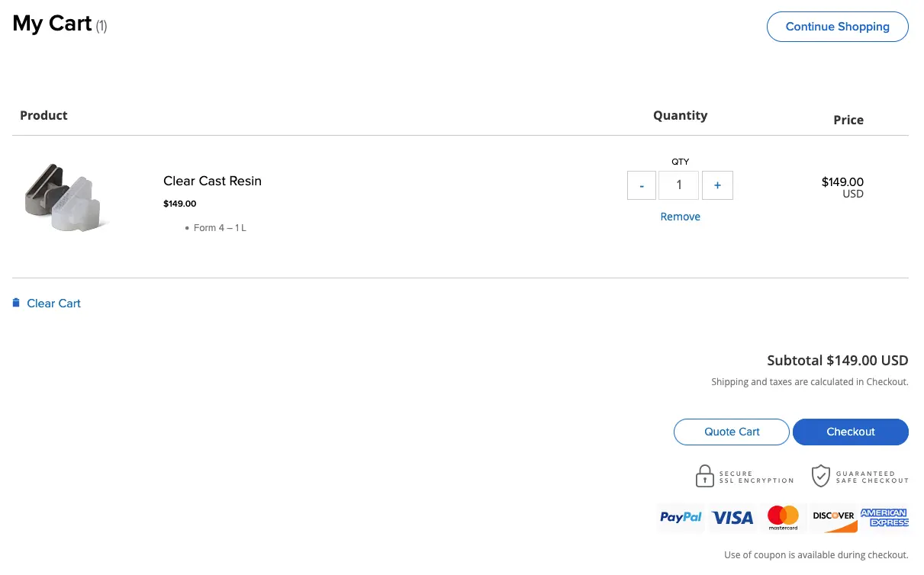Click the Form 4 – 1 L variant text
The image size is (924, 575).
[220, 228]
